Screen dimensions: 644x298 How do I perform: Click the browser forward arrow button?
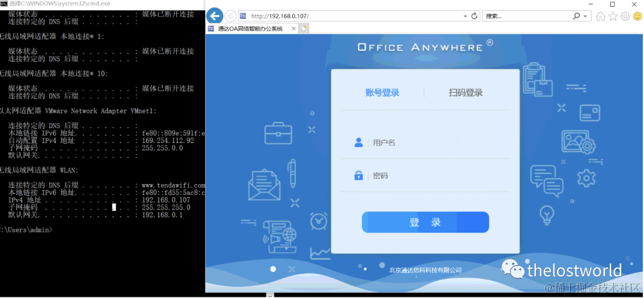click(x=230, y=16)
